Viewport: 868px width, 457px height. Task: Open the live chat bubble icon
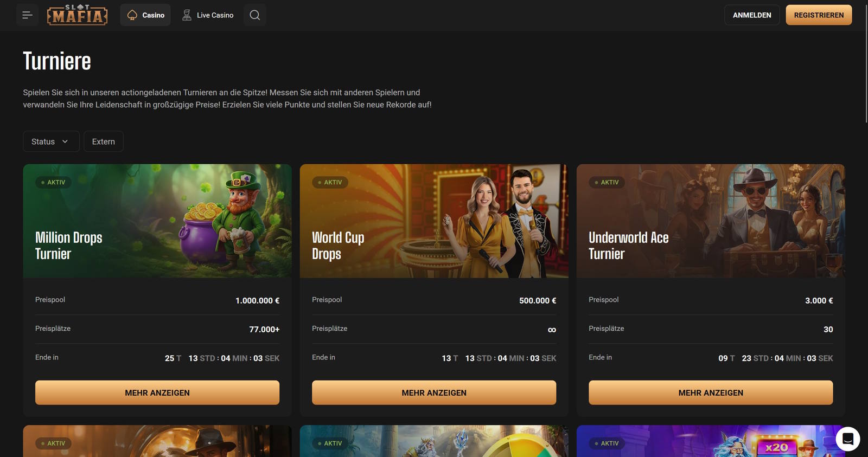coord(848,439)
